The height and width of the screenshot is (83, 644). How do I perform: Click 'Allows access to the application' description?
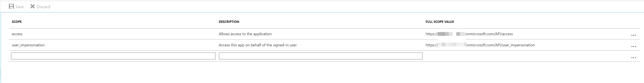[245, 34]
